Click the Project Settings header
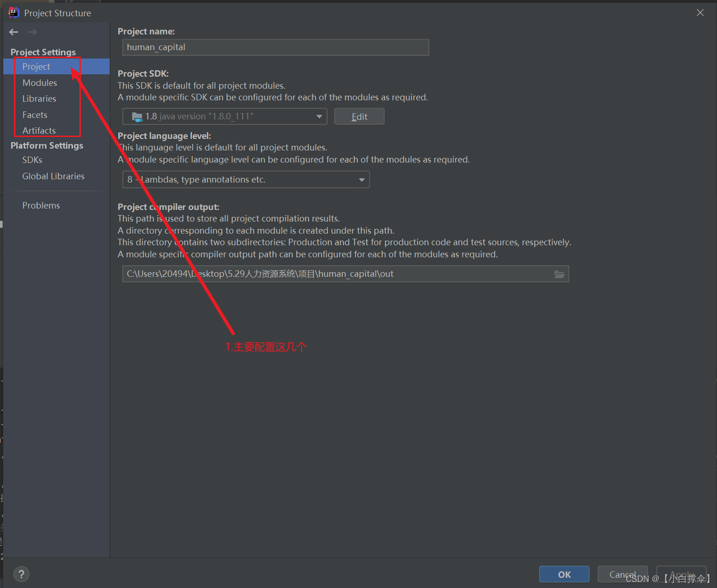The height and width of the screenshot is (588, 717). pos(43,52)
